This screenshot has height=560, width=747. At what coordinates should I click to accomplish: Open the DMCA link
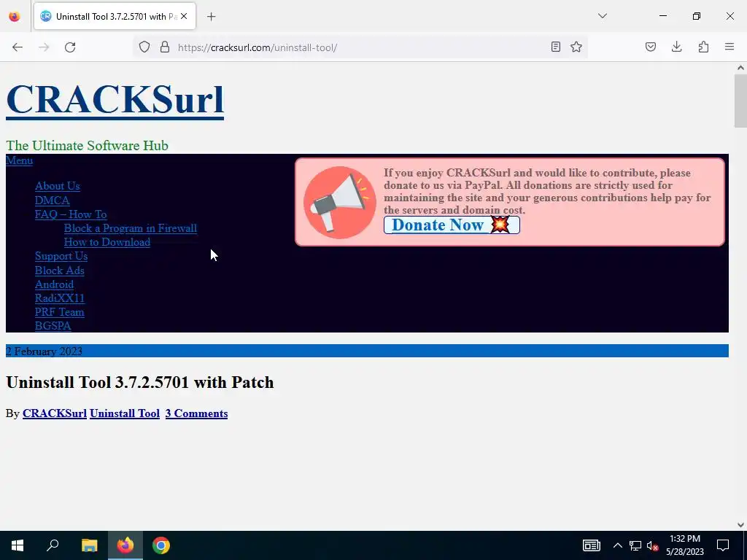(x=53, y=201)
